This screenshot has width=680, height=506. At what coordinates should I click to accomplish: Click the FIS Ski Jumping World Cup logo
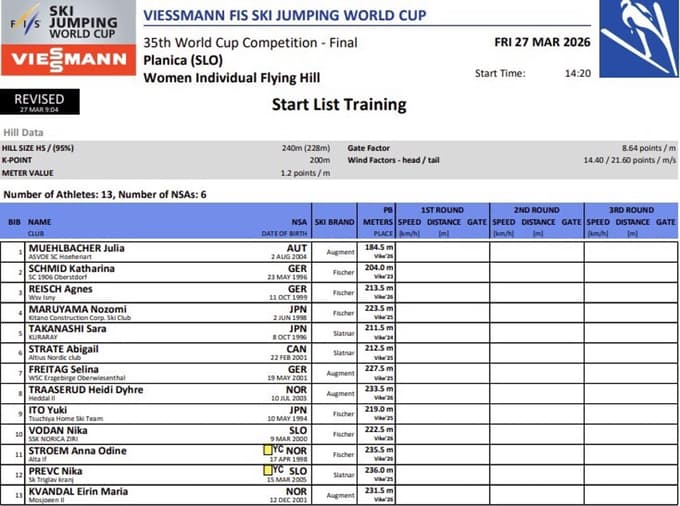67,23
